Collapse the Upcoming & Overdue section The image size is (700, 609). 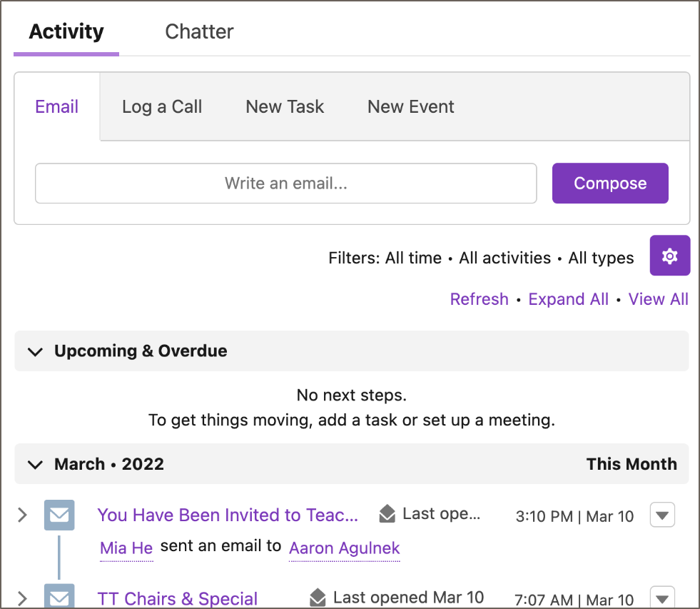click(35, 352)
